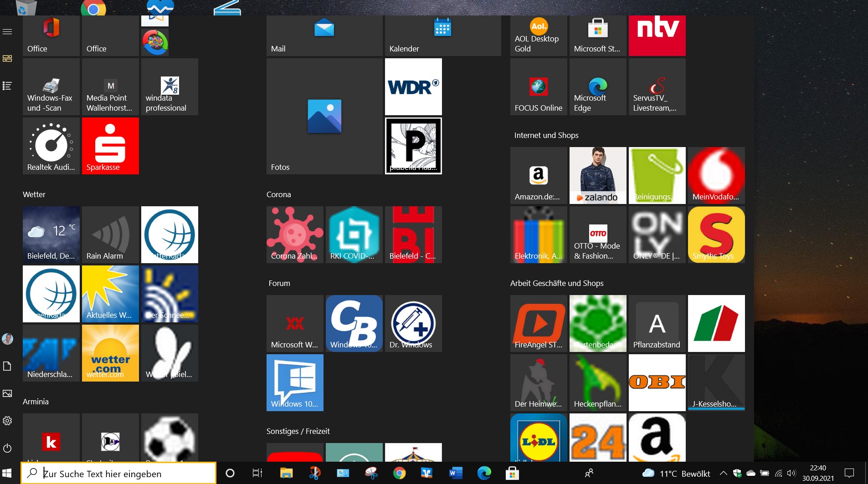Viewport: 868px width, 484px height.
Task: Open Microsoft Word from taskbar
Action: (456, 474)
